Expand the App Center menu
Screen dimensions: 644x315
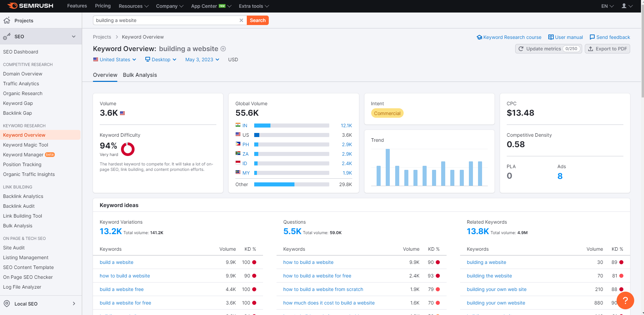click(211, 6)
